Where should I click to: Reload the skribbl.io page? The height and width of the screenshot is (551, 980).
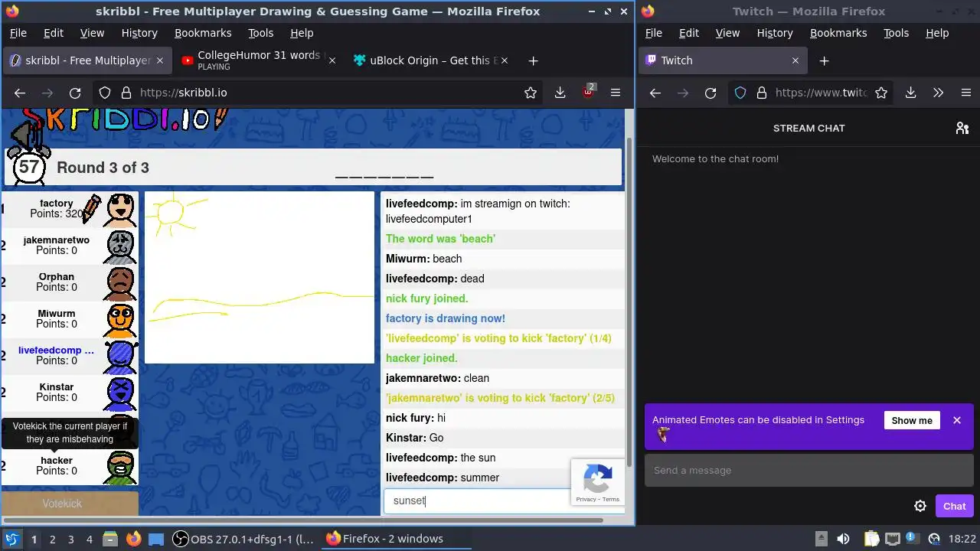click(x=75, y=93)
